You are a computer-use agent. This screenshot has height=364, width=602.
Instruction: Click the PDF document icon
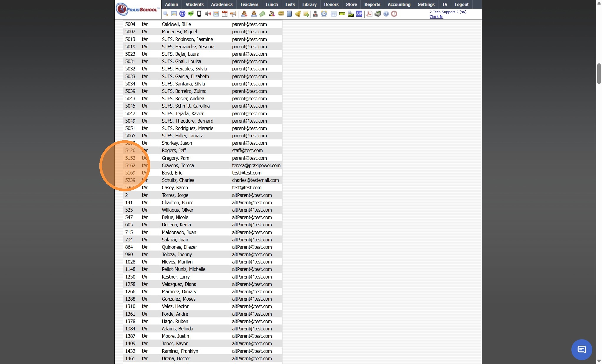point(369,14)
